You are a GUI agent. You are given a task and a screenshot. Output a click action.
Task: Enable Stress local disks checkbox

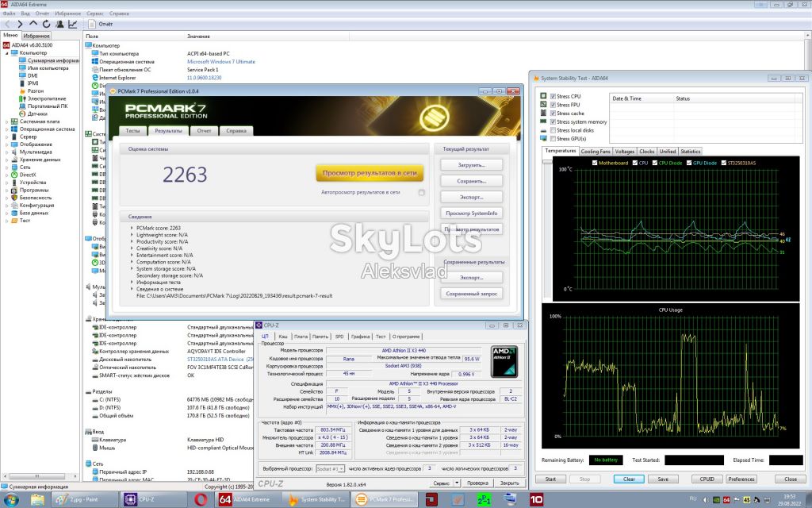tap(553, 130)
